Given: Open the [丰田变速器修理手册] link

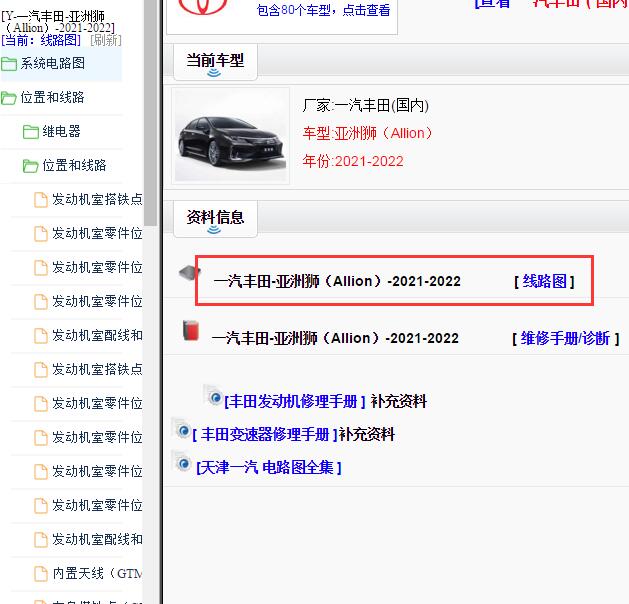Looking at the screenshot, I should click(266, 434).
